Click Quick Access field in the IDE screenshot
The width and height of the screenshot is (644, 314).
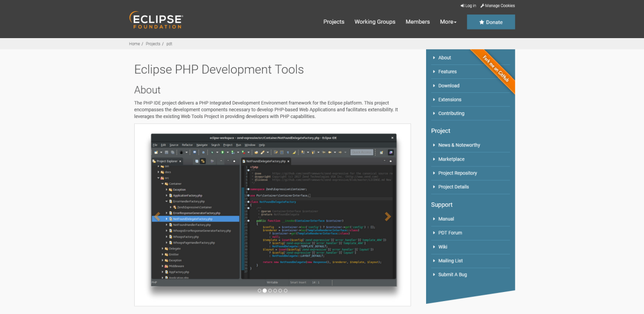pyautogui.click(x=362, y=152)
